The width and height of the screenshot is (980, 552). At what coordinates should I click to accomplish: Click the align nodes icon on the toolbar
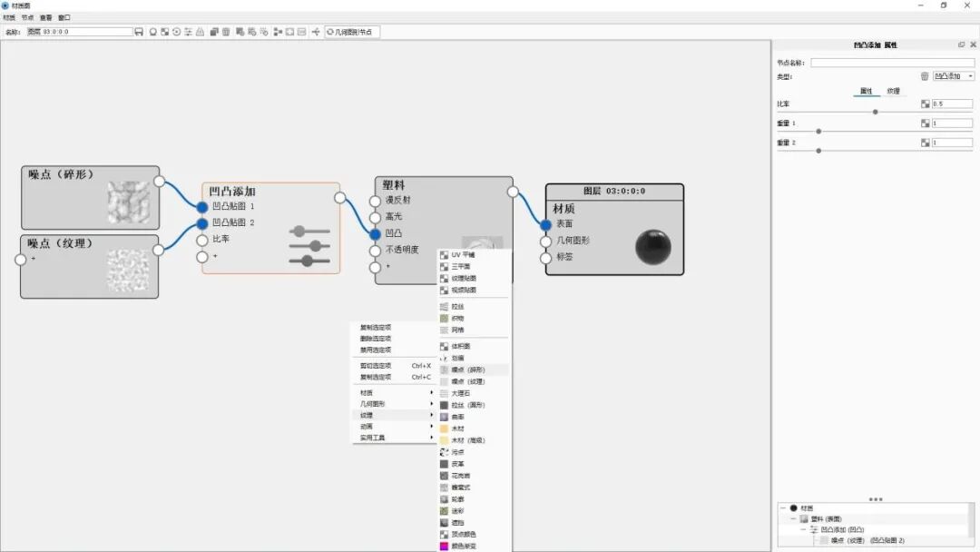click(277, 31)
